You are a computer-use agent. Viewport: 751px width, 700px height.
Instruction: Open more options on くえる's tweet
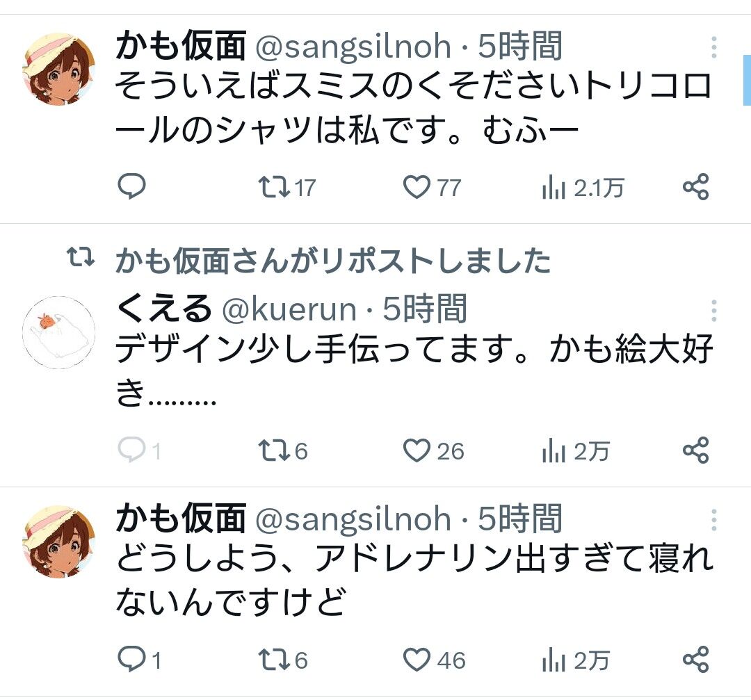(x=714, y=310)
